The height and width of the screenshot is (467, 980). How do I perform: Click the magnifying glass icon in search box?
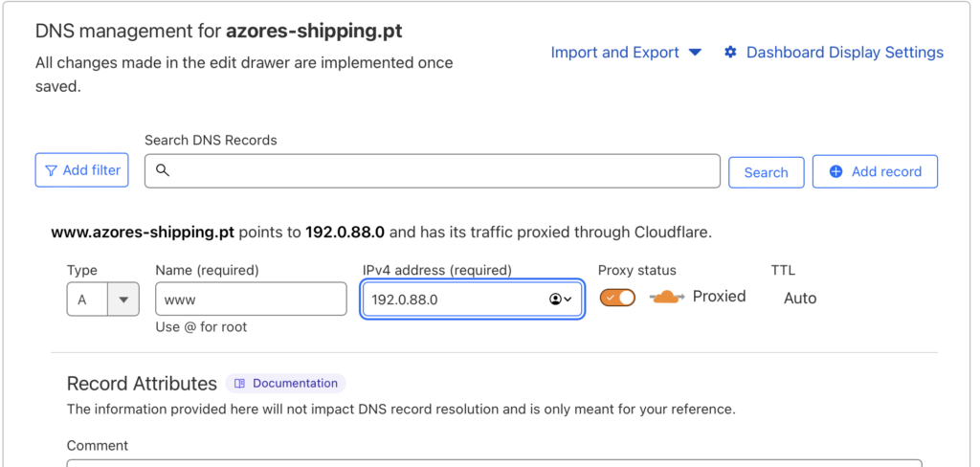pos(163,170)
